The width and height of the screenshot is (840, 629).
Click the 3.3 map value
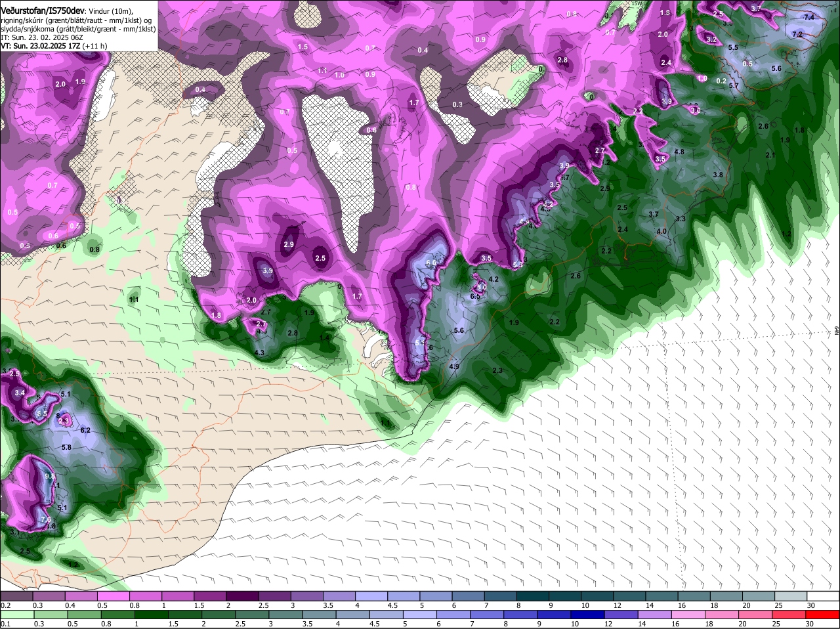click(x=681, y=219)
